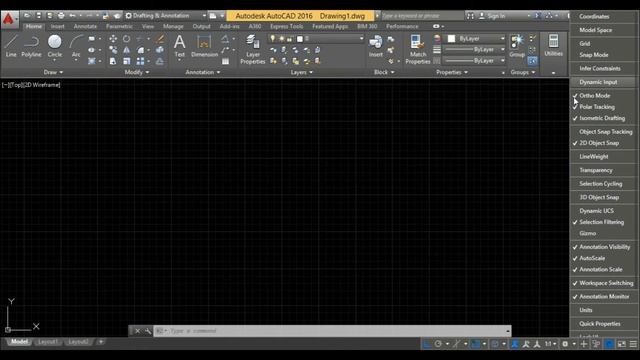Click the Plot printer icon in quick access toolbar
The width and height of the screenshot is (640, 360).
point(61,16)
